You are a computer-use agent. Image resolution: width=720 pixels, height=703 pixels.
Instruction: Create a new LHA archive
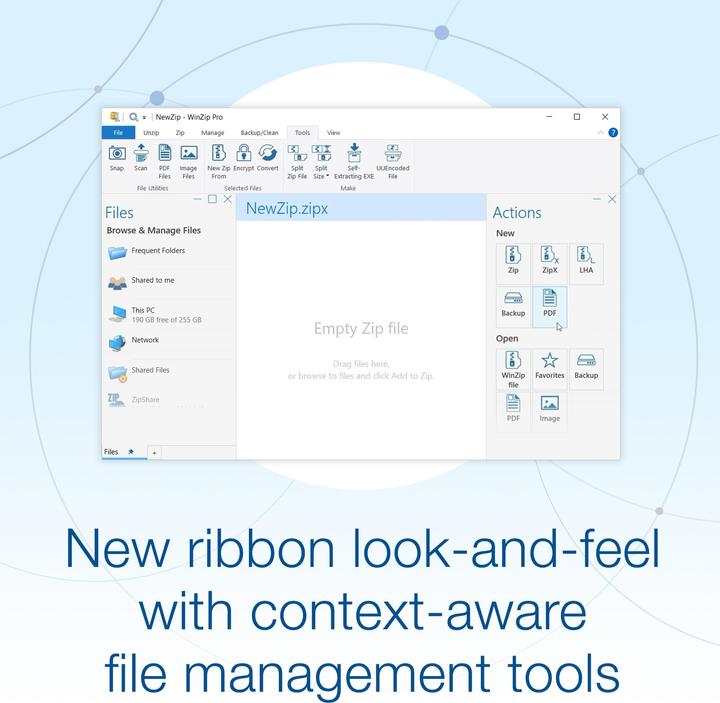click(586, 264)
